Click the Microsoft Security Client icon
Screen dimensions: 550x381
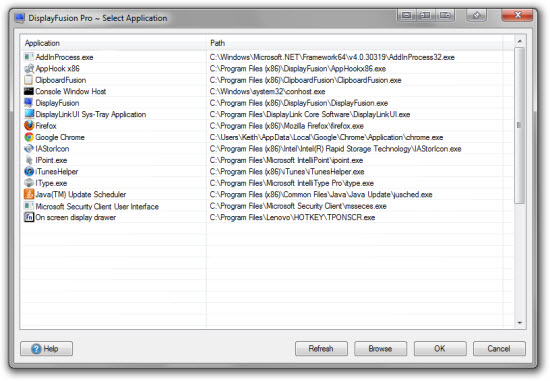tap(29, 206)
